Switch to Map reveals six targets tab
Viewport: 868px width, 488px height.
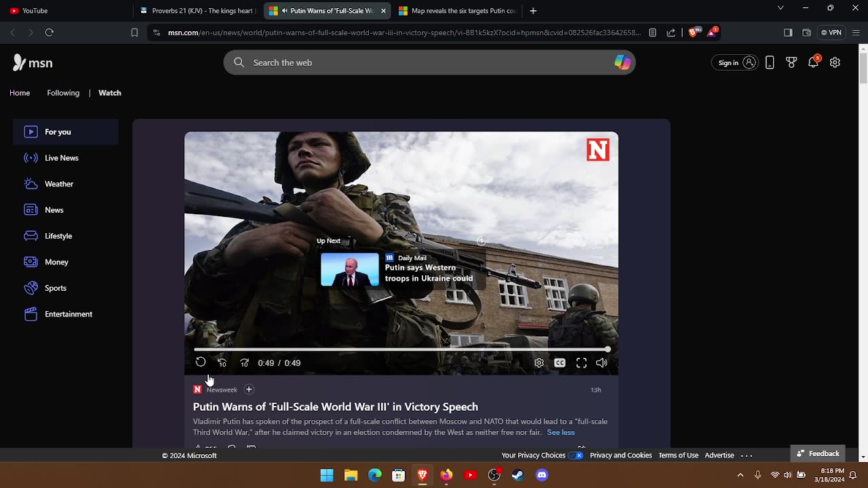coord(457,11)
